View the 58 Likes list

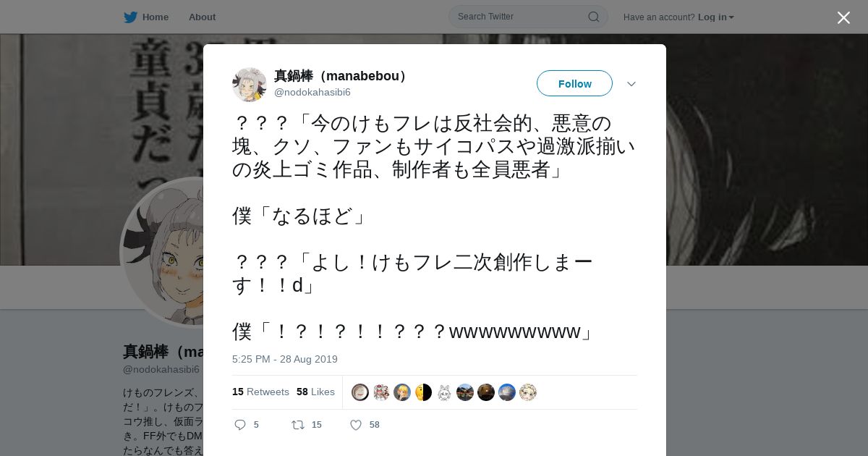(x=315, y=392)
